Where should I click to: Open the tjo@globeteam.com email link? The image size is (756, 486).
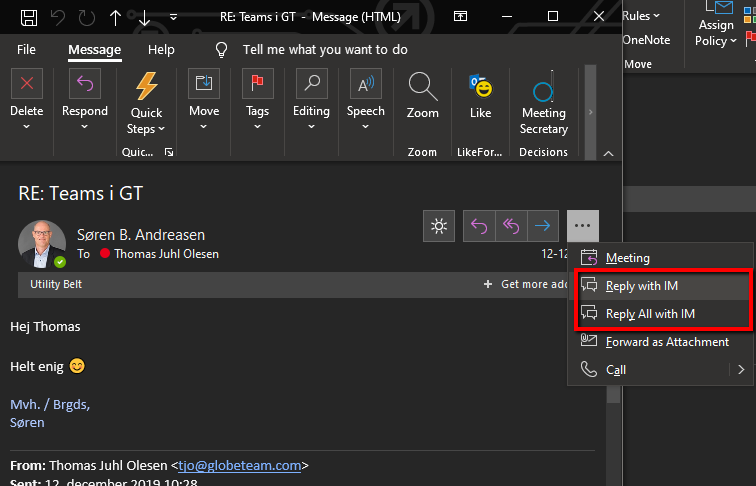(240, 466)
